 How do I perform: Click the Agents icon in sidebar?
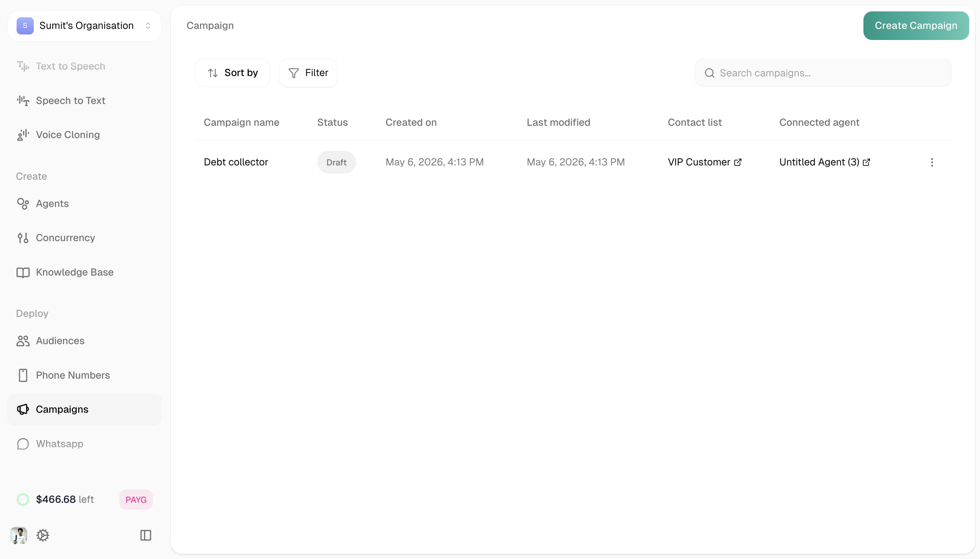coord(23,203)
